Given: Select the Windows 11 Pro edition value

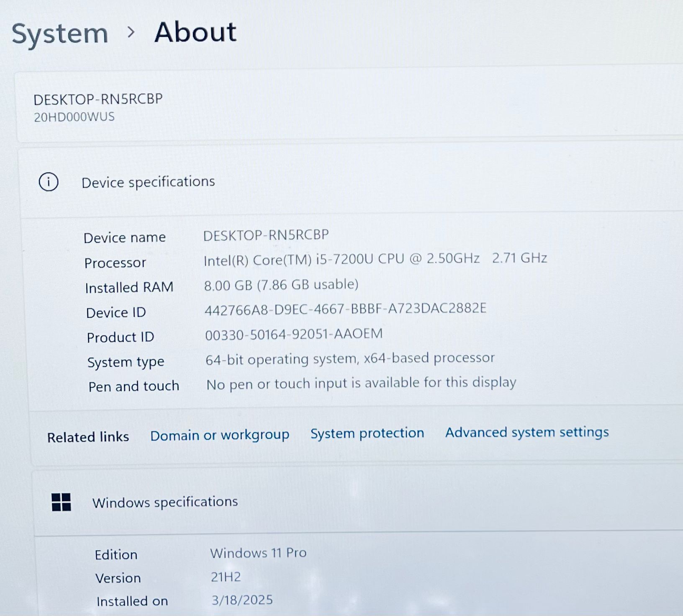Looking at the screenshot, I should coord(258,553).
